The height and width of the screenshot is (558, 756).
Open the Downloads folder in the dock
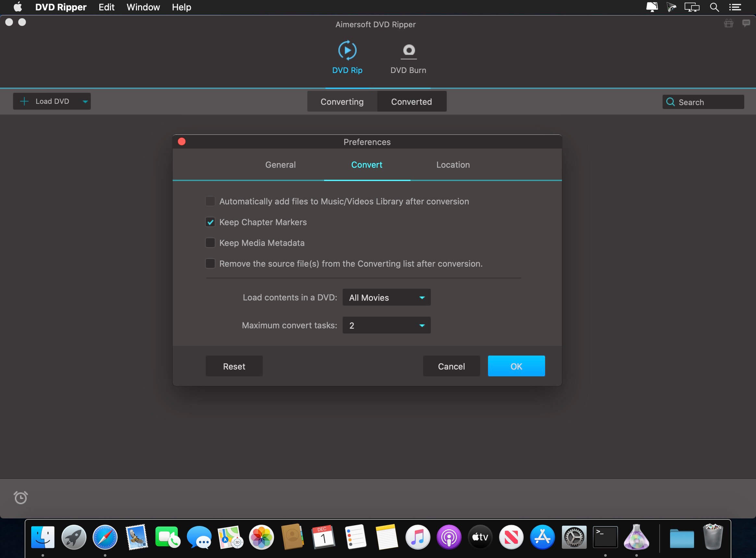(x=682, y=538)
